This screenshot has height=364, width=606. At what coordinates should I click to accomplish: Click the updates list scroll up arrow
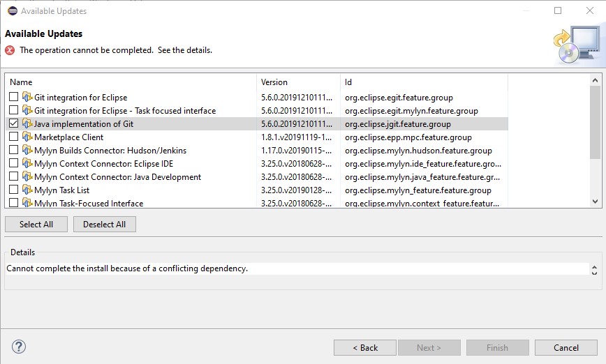[x=595, y=80]
